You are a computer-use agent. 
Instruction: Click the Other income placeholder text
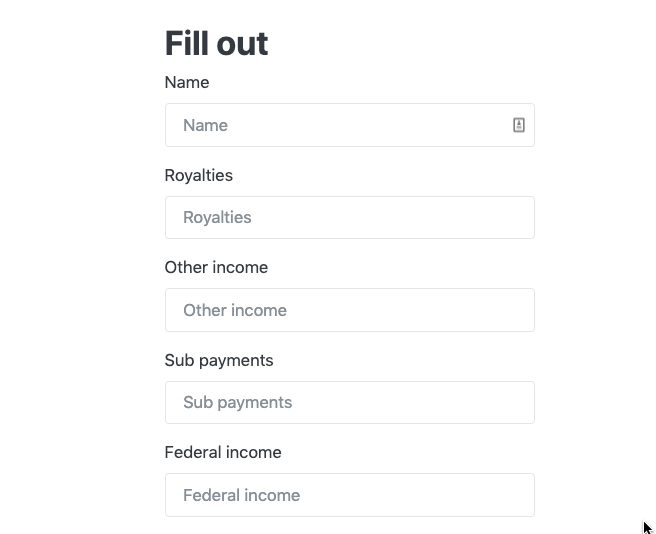(x=235, y=310)
